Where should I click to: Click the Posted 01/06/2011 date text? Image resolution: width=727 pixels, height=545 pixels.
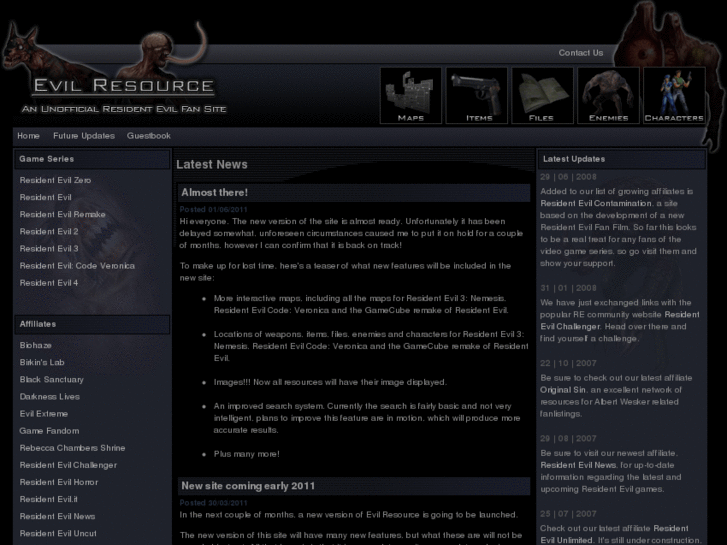click(x=213, y=210)
